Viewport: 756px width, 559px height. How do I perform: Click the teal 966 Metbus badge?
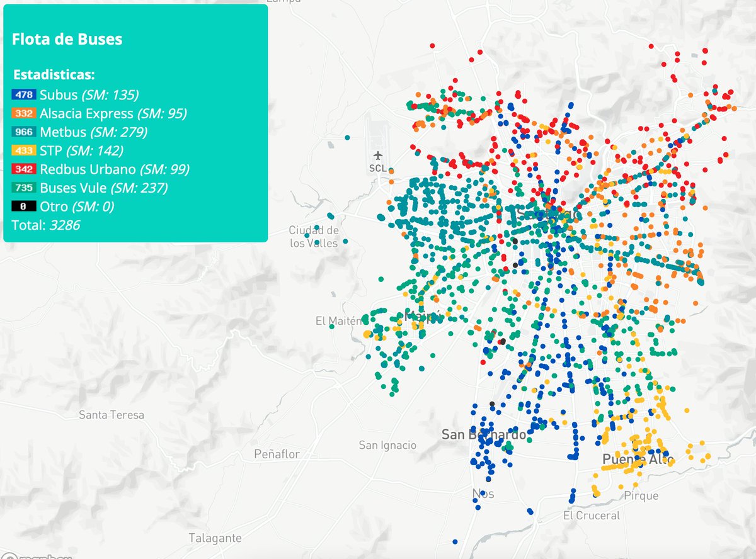coord(25,132)
